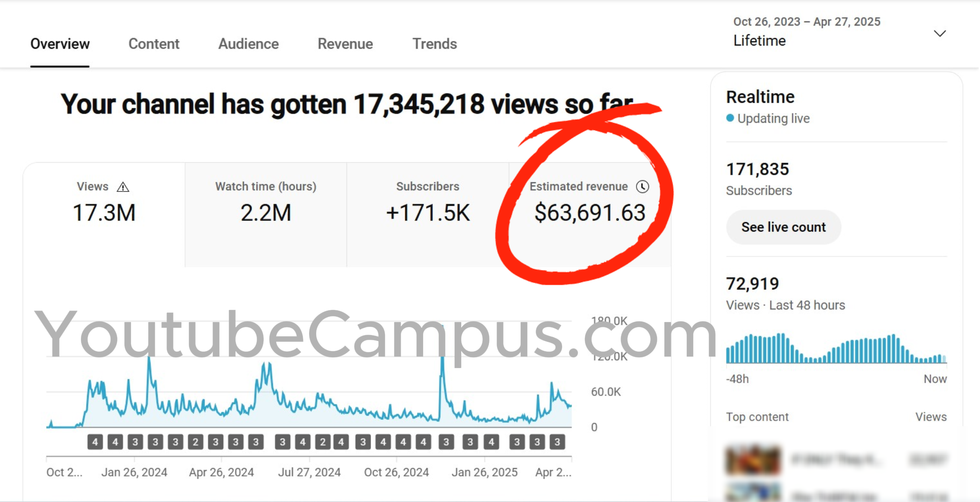The image size is (980, 502).
Task: Click the warning triangle icon beside Views
Action: coord(123,187)
